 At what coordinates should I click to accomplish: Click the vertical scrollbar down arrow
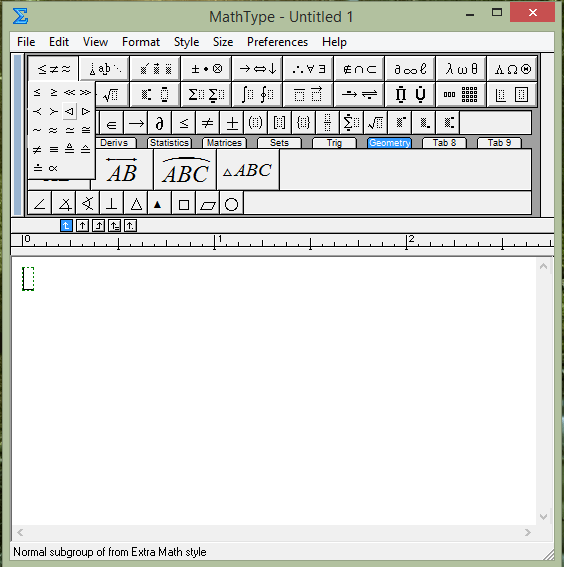543,517
